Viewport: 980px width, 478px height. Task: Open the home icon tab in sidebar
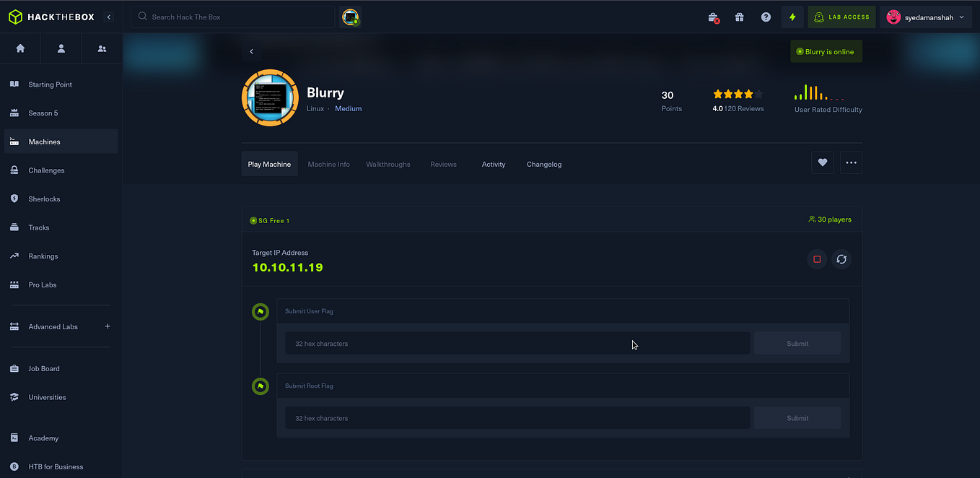pos(20,48)
